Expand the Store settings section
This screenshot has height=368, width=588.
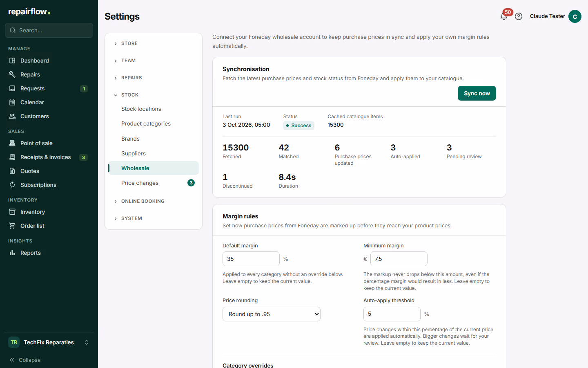coord(154,43)
